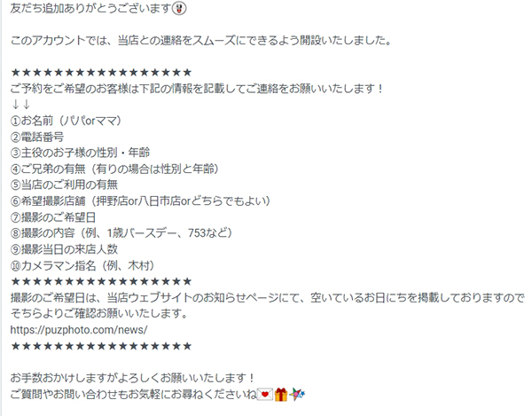Viewport: 532px width, 416px height.
Task: Click the pinwheel star emoji
Action: tap(297, 395)
